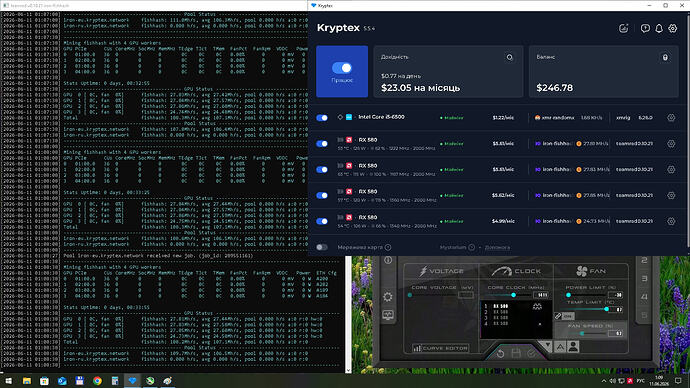Image resolution: width=690 pixels, height=388 pixels.
Task: Click the Mysterium link
Action: [453, 247]
